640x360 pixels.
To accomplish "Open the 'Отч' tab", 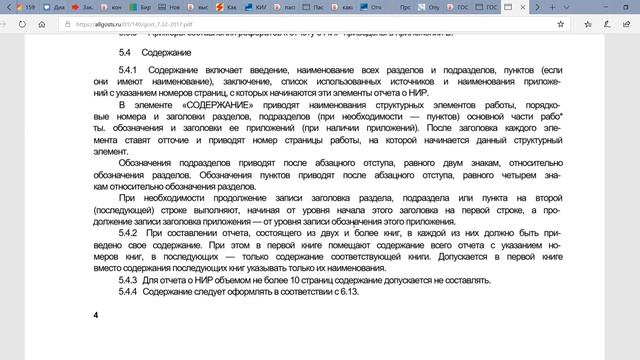I will 370,7.
